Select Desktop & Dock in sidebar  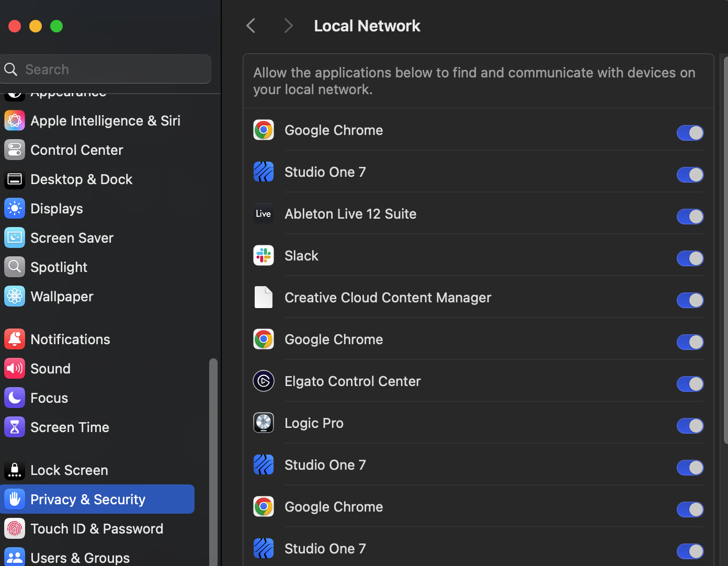point(97,179)
